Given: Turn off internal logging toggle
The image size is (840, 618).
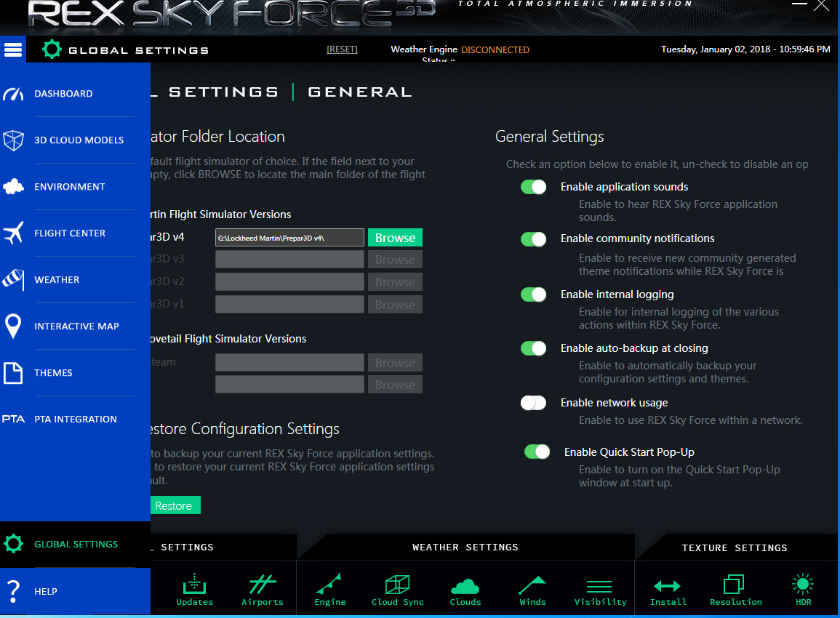Looking at the screenshot, I should tap(534, 294).
